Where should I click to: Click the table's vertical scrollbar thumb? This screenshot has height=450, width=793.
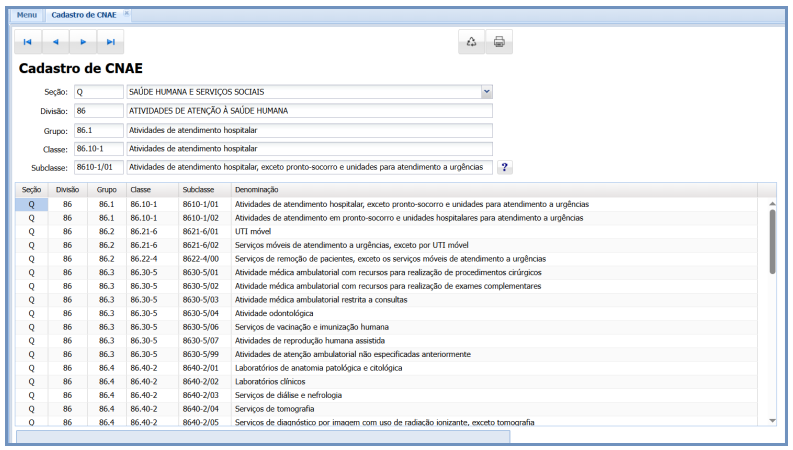[x=771, y=240]
